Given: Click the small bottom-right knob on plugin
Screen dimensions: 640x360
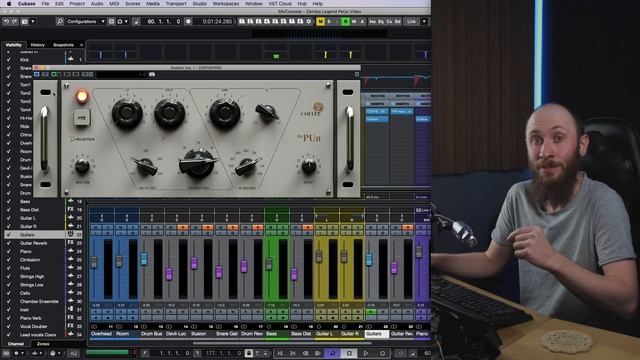Looking at the screenshot, I should [x=309, y=166].
